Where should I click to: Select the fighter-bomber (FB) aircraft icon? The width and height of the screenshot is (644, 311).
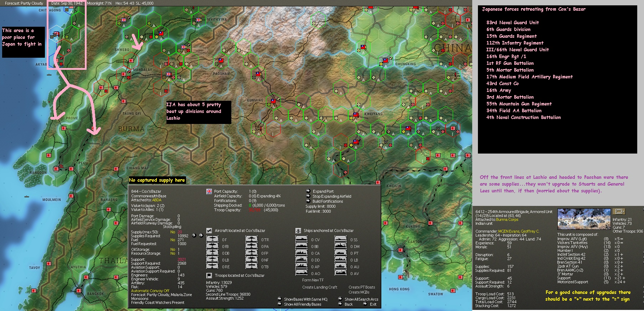pos(212,246)
